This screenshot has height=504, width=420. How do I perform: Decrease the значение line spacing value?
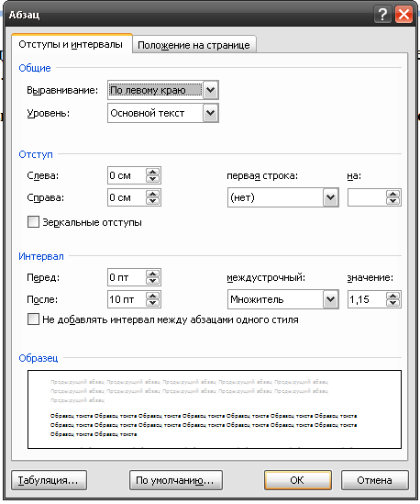tap(393, 303)
